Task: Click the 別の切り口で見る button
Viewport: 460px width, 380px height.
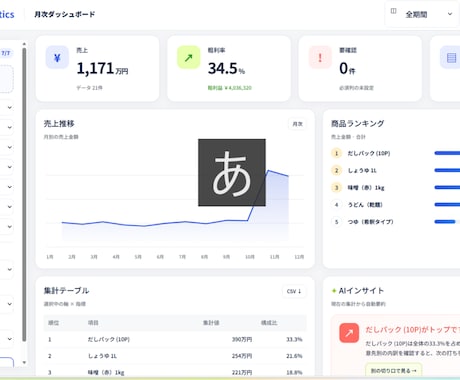Action: tap(393, 370)
